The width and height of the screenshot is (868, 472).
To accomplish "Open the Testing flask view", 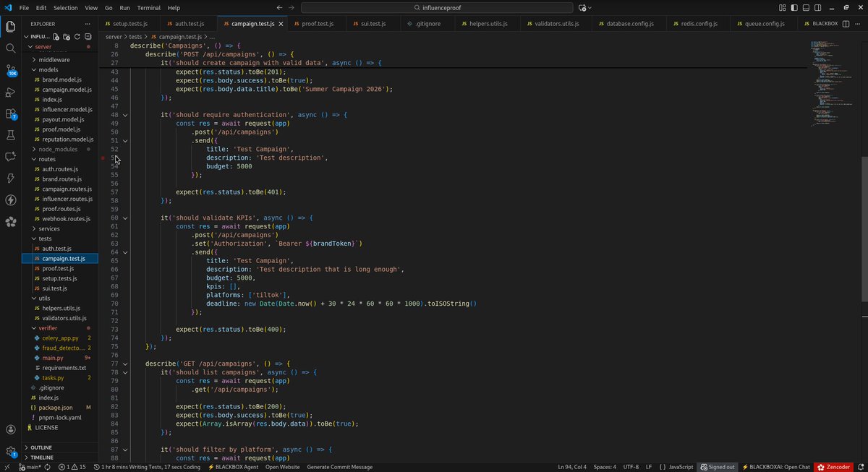I will click(x=11, y=135).
